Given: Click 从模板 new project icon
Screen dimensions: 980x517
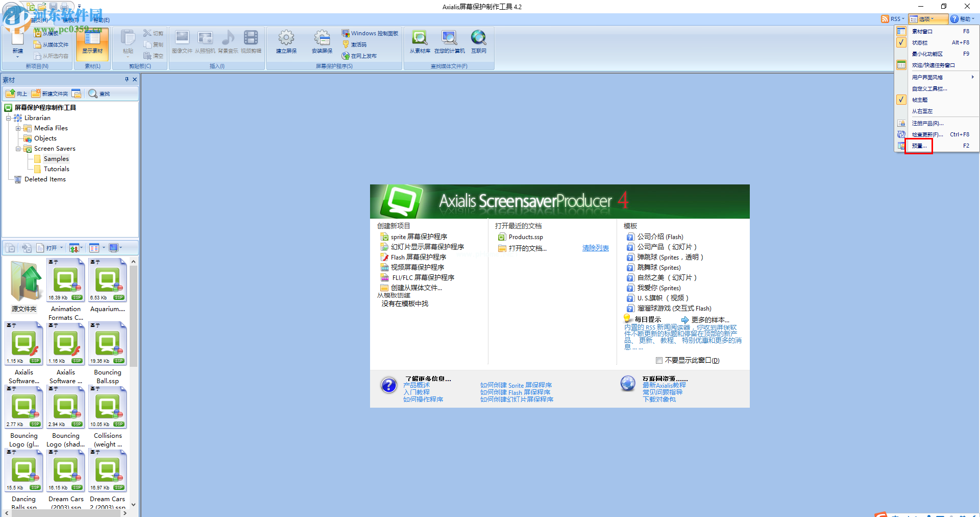Looking at the screenshot, I should [37, 33].
